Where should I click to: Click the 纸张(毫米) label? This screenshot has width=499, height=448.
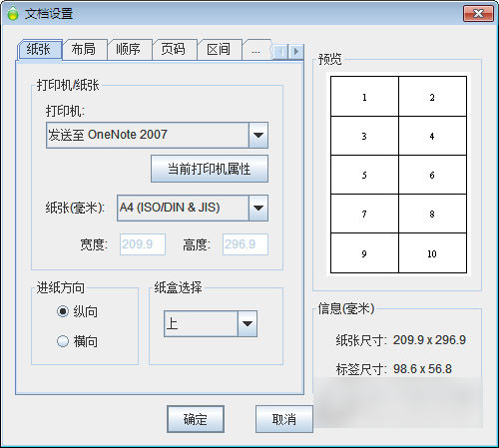[75, 209]
